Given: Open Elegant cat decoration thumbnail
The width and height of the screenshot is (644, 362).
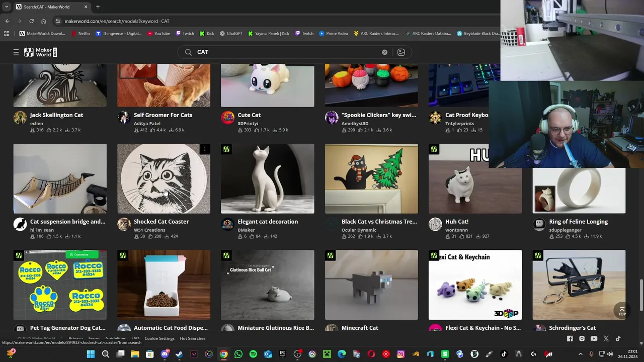Looking at the screenshot, I should 267,178.
